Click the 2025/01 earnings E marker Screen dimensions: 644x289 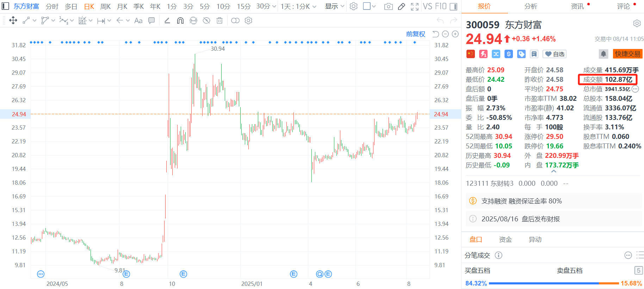click(293, 274)
